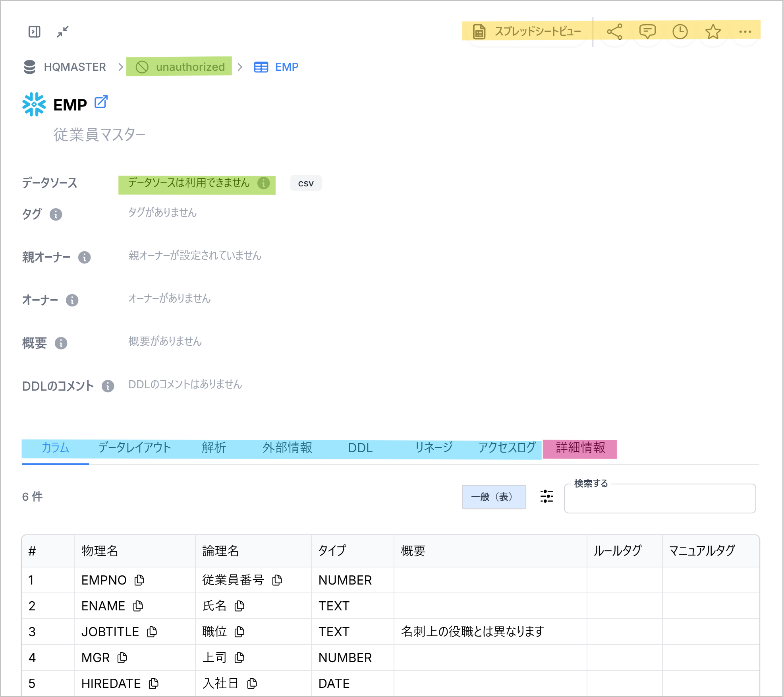Show info tooltip for 親オーナー
This screenshot has width=784, height=697.
[84, 258]
